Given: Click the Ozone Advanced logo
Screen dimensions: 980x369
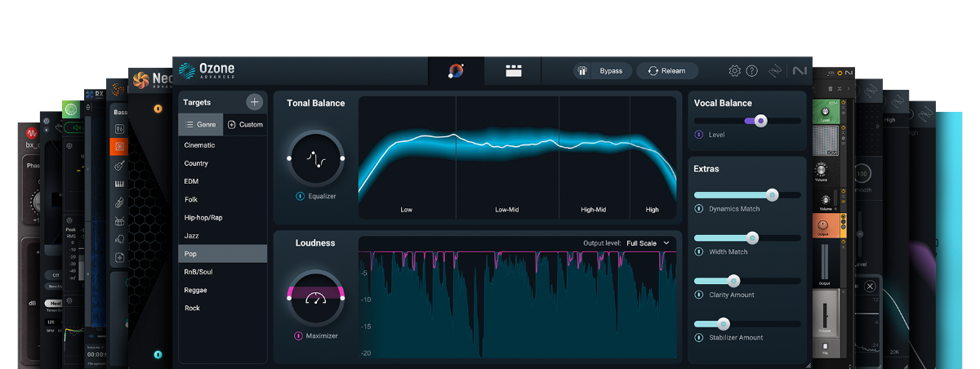Looking at the screenshot, I should [207, 71].
